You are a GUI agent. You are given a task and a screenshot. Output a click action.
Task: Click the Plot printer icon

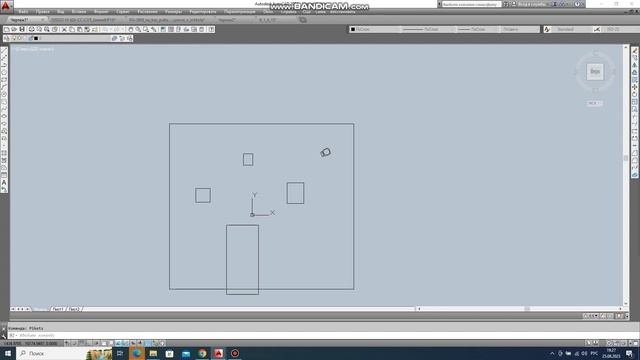[x=31, y=29]
